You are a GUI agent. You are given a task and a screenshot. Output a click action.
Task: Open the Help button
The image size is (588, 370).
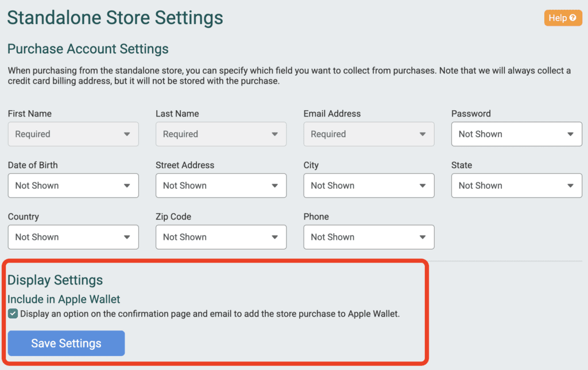coord(563,18)
